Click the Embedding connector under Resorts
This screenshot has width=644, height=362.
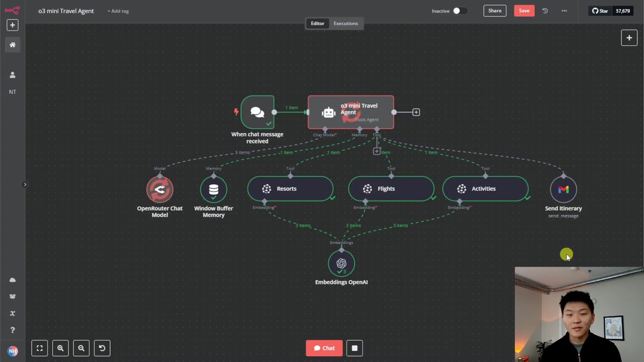coord(264,202)
